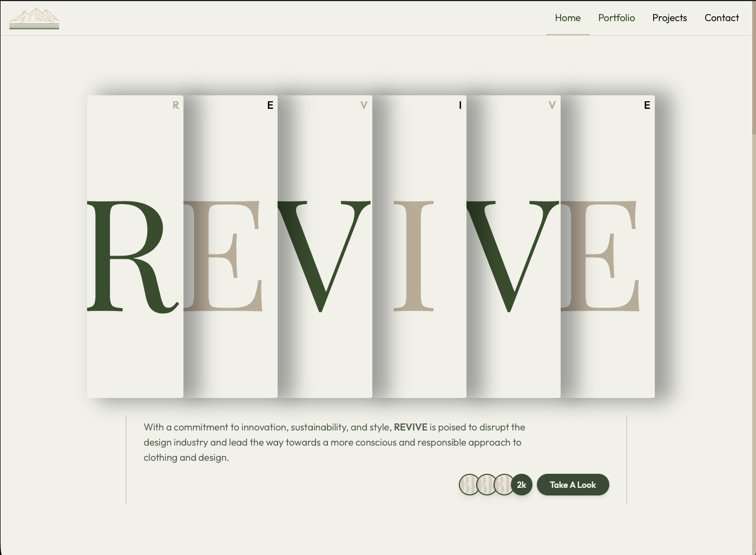Image resolution: width=756 pixels, height=555 pixels.
Task: Go to the Home tab
Action: (x=568, y=18)
